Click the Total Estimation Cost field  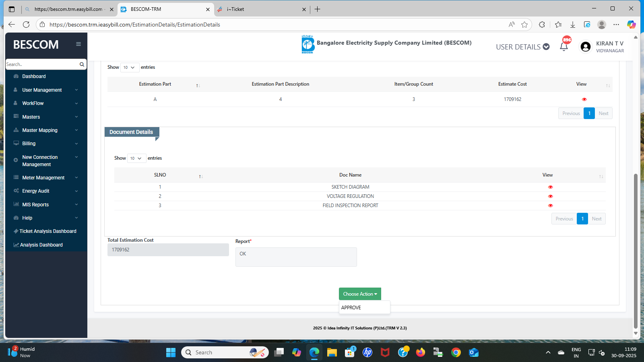[x=168, y=250]
